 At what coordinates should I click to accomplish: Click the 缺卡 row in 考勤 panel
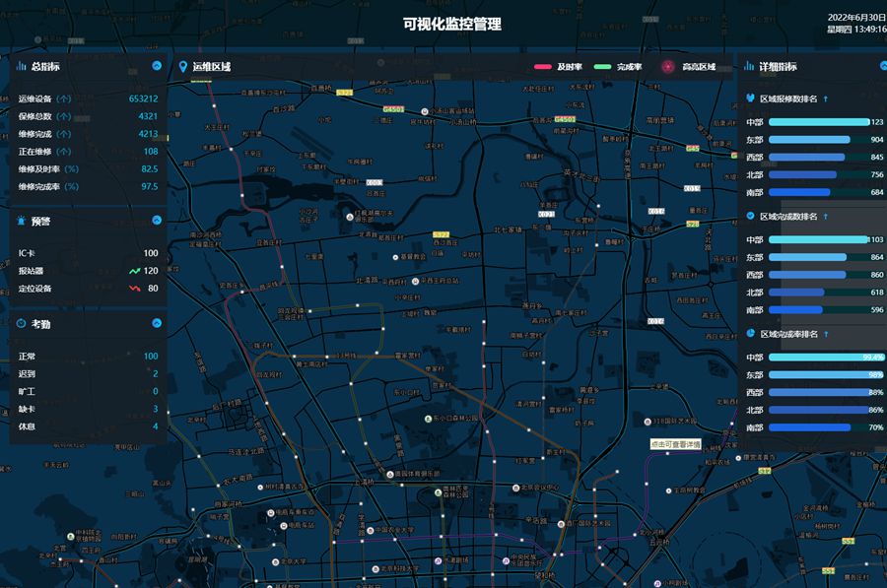(87, 409)
